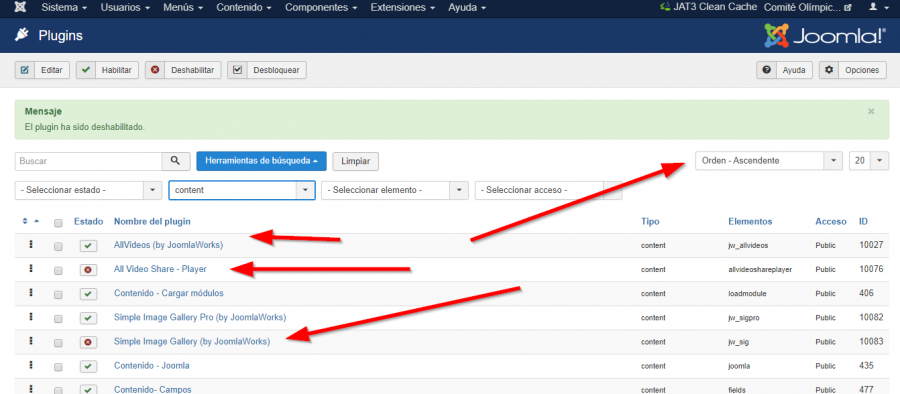Viewport: 900px width, 394px height.
Task: Open the Opciones settings button
Action: coord(854,70)
